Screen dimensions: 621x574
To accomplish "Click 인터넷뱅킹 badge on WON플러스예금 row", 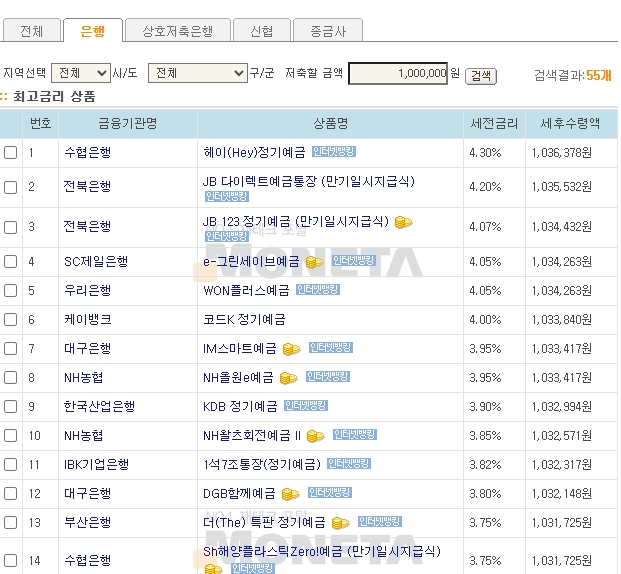I will (x=318, y=290).
